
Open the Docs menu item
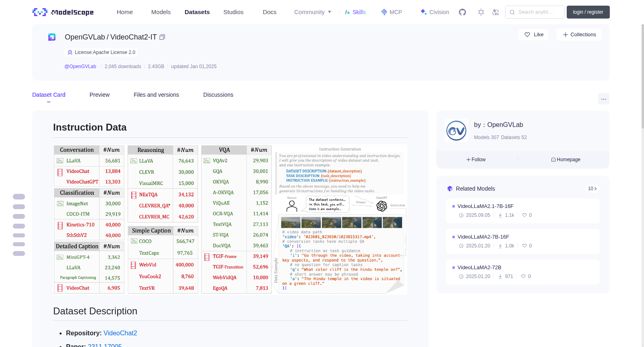[x=270, y=12]
